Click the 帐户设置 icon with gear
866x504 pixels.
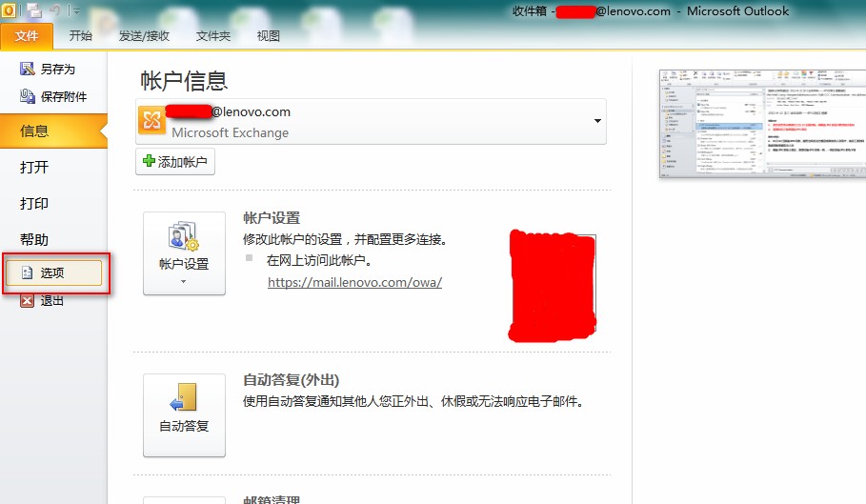tap(183, 235)
